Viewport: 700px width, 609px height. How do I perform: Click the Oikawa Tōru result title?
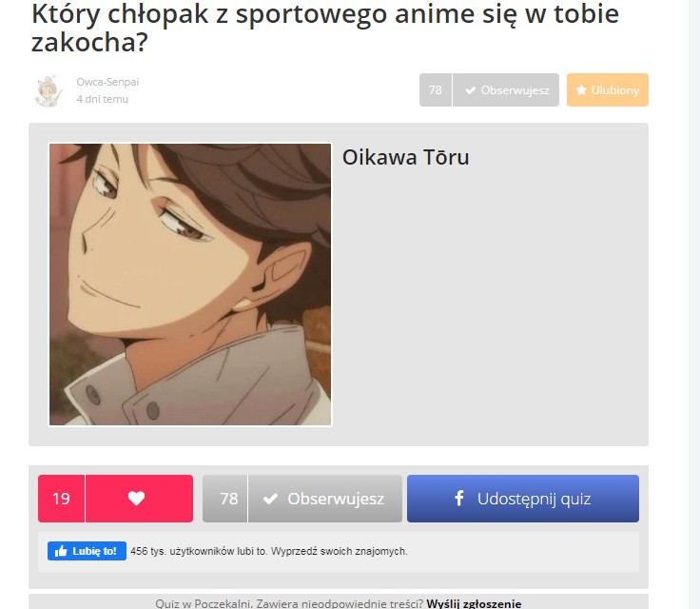point(405,157)
